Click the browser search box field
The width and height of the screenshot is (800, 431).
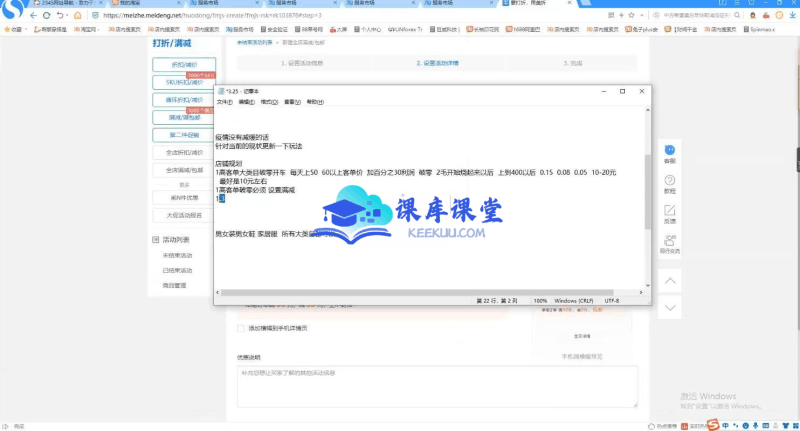coord(696,15)
